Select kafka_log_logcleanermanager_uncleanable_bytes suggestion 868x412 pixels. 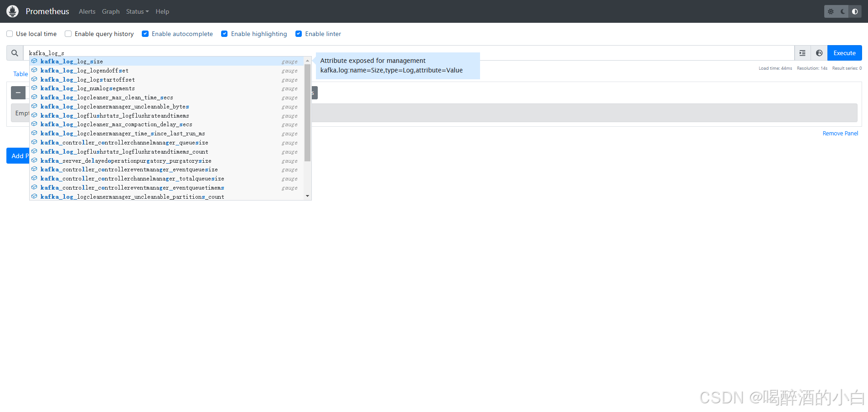pyautogui.click(x=167, y=106)
